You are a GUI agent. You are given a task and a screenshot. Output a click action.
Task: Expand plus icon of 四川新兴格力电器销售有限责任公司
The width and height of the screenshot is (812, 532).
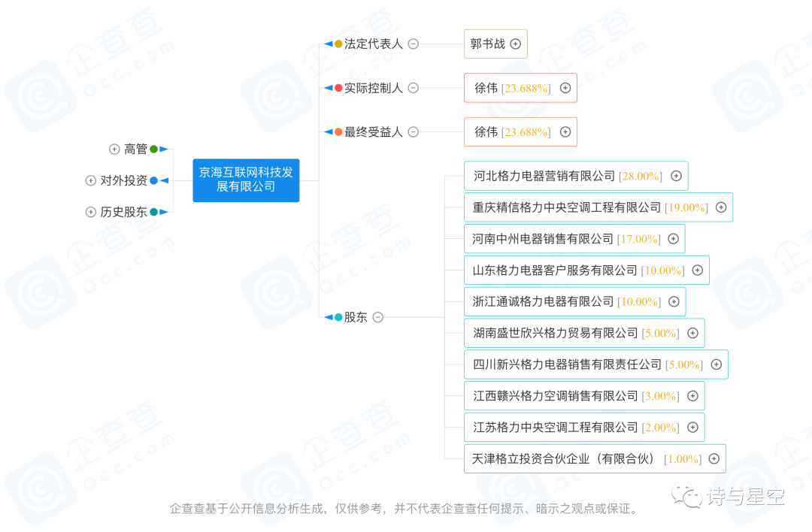717,364
